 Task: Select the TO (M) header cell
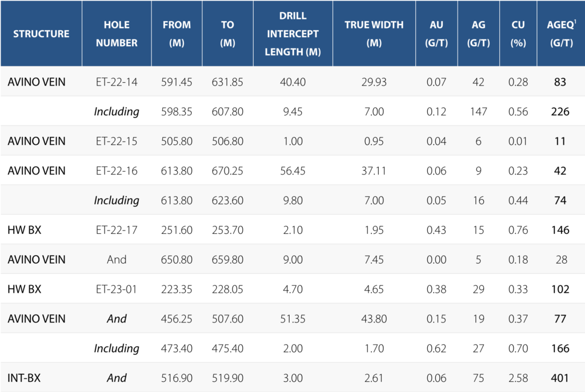click(227, 34)
